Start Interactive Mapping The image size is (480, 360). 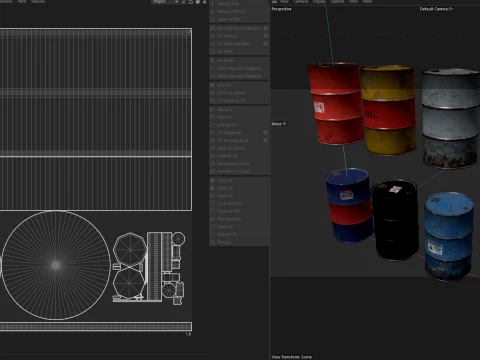239,68
